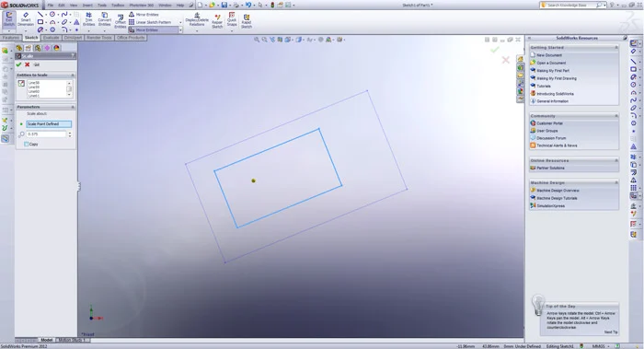Switch to the Model tab at bottom
Screen dimensions: 644x349
(x=46, y=340)
